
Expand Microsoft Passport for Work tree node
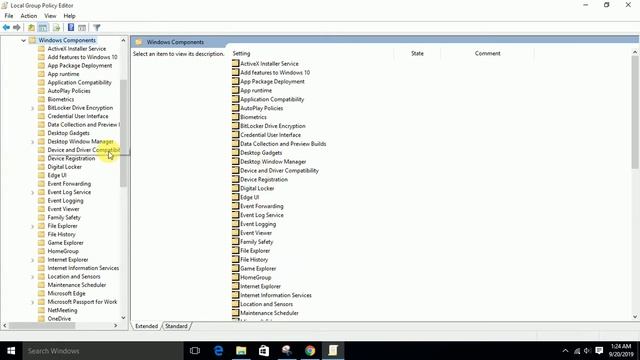(x=33, y=302)
